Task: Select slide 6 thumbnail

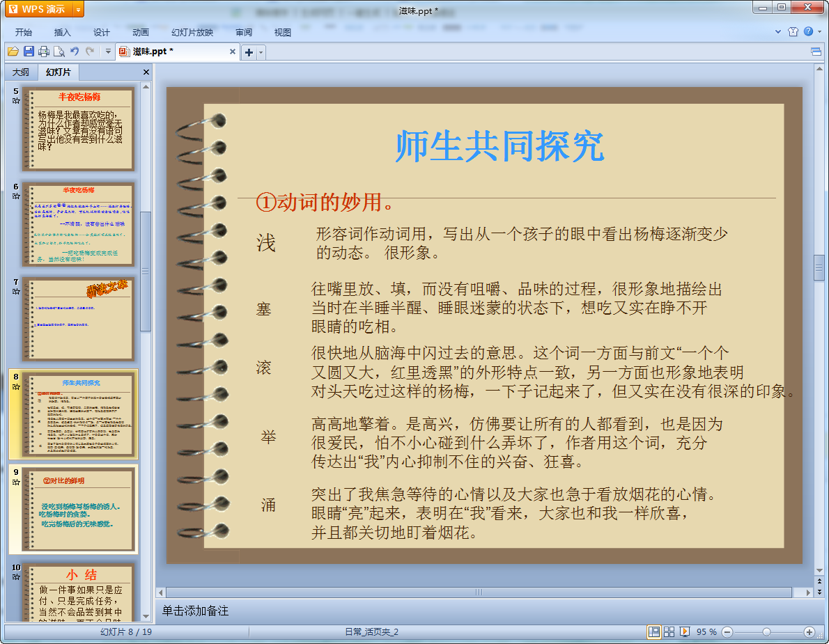Action: click(x=78, y=224)
